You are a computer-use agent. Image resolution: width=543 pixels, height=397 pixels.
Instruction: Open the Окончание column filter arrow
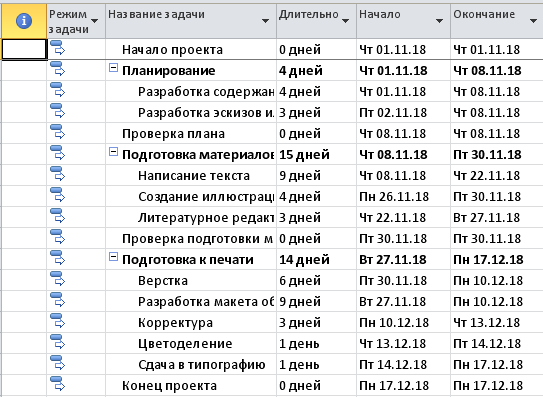pyautogui.click(x=534, y=21)
